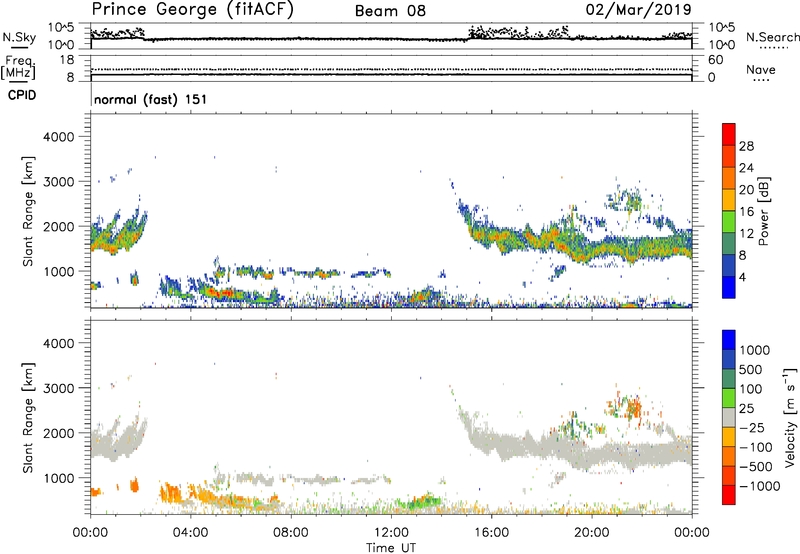Click the 'Time UT' axis title
The width and height of the screenshot is (800, 554).
click(391, 548)
